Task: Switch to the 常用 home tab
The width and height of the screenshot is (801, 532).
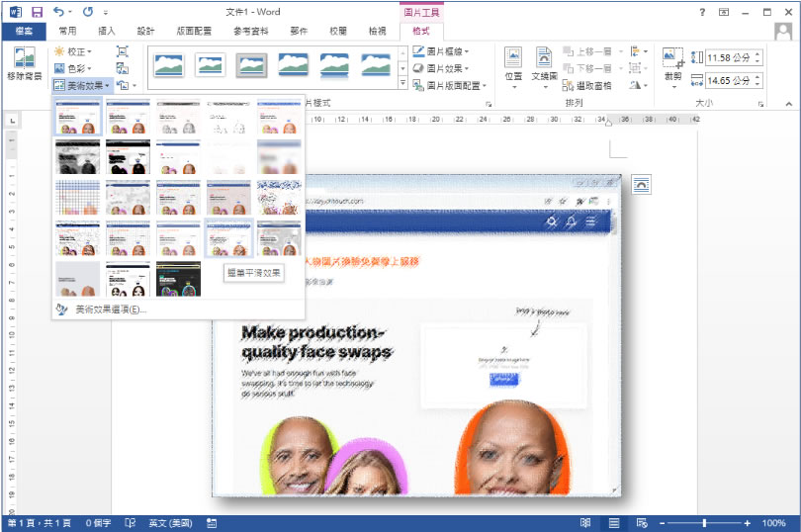Action: point(67,32)
